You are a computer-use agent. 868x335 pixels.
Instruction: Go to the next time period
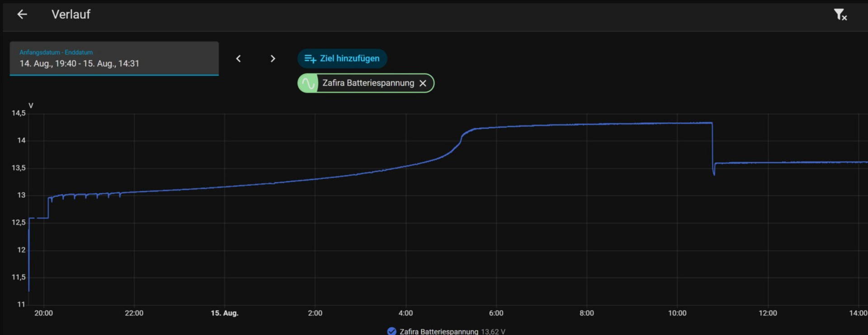click(x=273, y=59)
